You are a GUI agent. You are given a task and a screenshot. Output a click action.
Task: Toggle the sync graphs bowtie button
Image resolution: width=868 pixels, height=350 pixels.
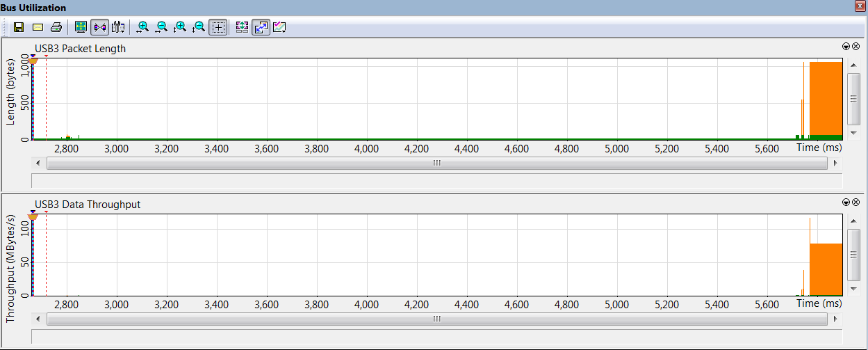click(x=99, y=27)
